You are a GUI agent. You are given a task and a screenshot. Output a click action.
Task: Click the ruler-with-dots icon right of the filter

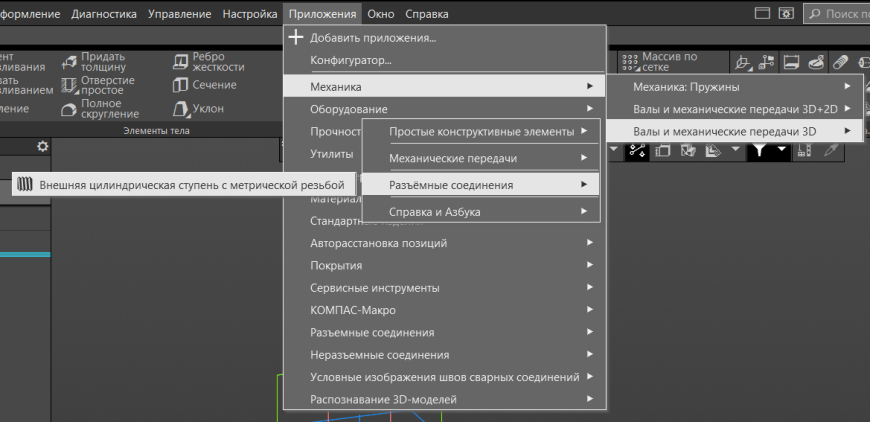[x=803, y=150]
